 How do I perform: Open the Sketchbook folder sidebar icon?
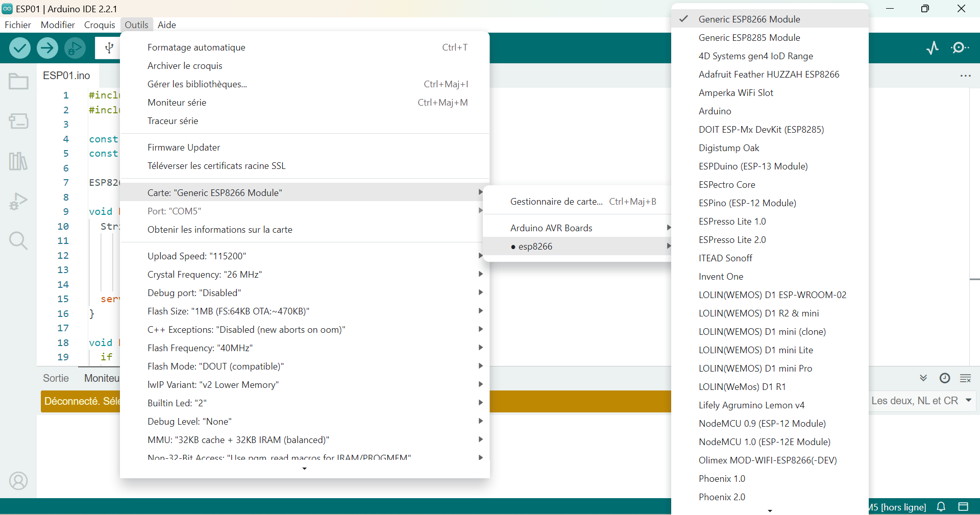[x=18, y=82]
